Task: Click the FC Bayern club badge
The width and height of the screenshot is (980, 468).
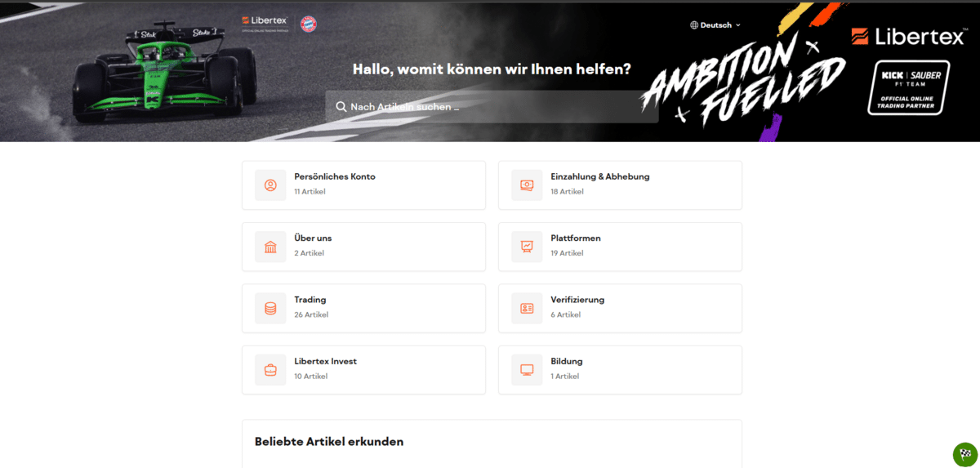Action: [x=309, y=24]
